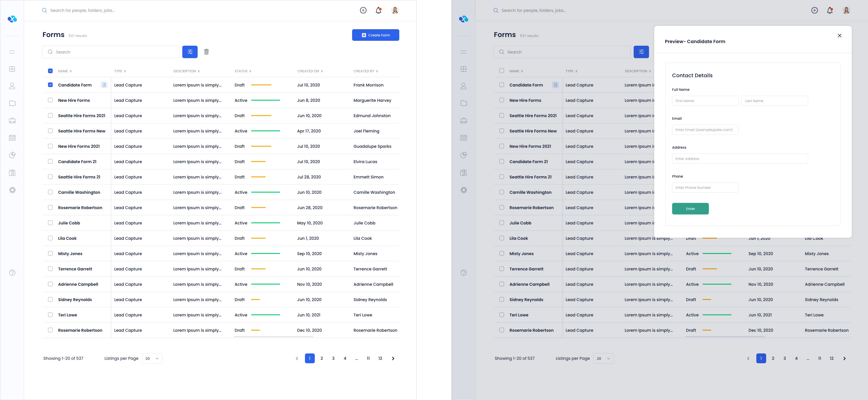Close the Preview- Candidate Form dialog
This screenshot has width=868, height=400.
click(839, 36)
